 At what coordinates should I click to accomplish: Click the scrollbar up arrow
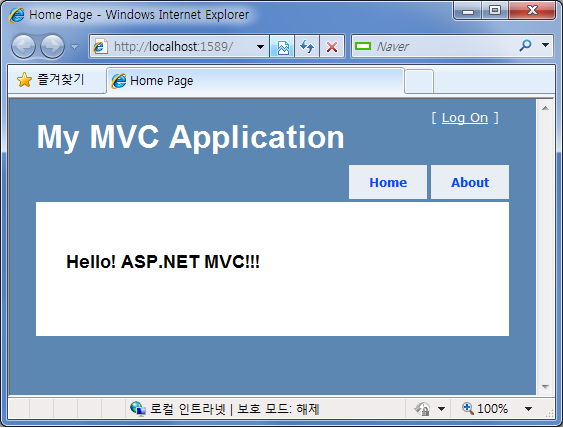(545, 108)
